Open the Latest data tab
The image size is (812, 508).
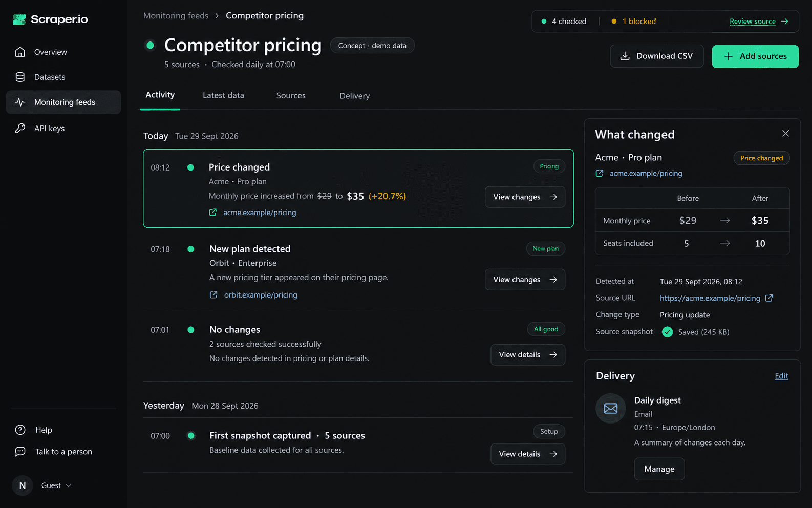click(223, 95)
